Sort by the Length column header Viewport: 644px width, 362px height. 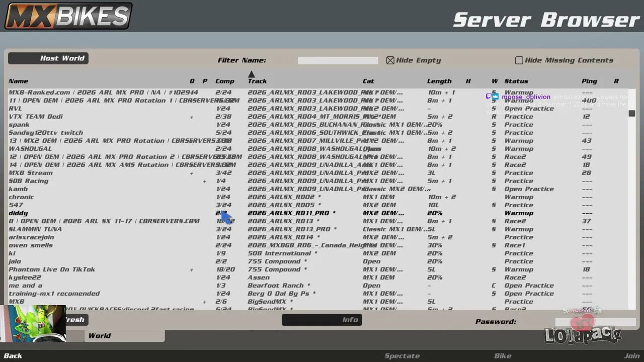439,81
